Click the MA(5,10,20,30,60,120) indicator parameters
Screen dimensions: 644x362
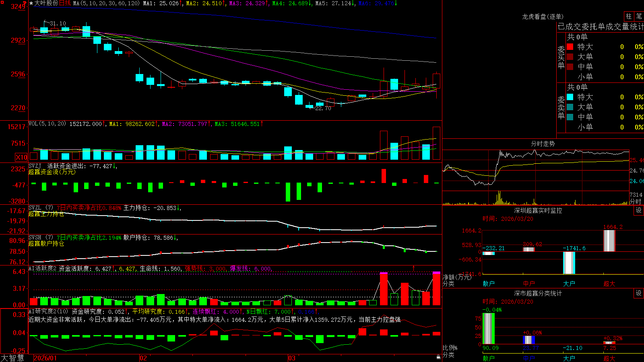106,3
